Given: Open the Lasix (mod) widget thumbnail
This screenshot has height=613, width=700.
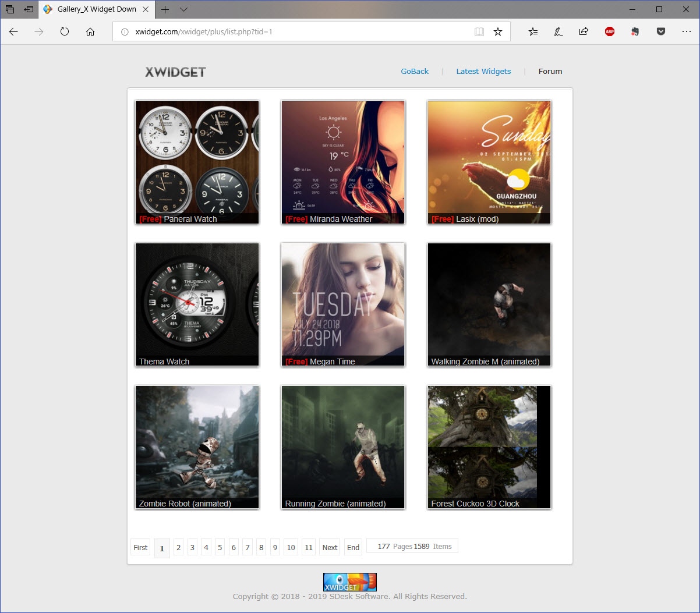Looking at the screenshot, I should [489, 162].
